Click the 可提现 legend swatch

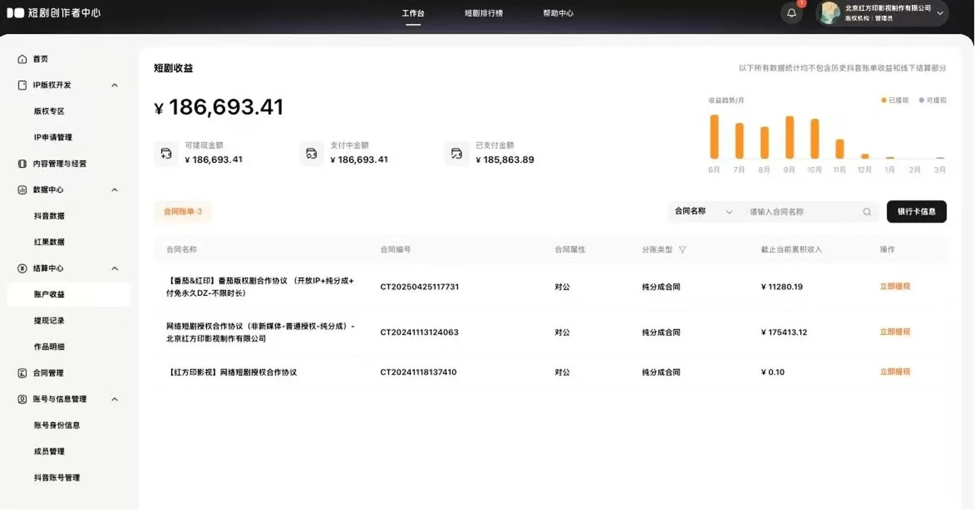[x=921, y=101]
